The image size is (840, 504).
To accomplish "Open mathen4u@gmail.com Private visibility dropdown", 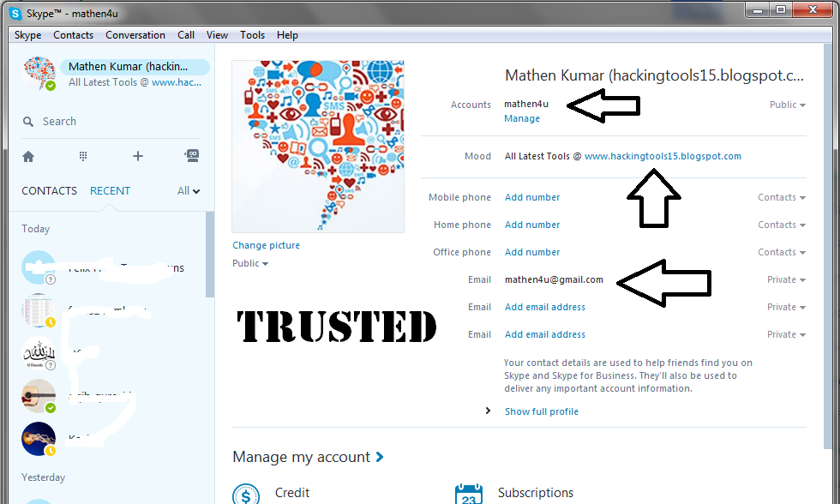I will click(x=787, y=279).
